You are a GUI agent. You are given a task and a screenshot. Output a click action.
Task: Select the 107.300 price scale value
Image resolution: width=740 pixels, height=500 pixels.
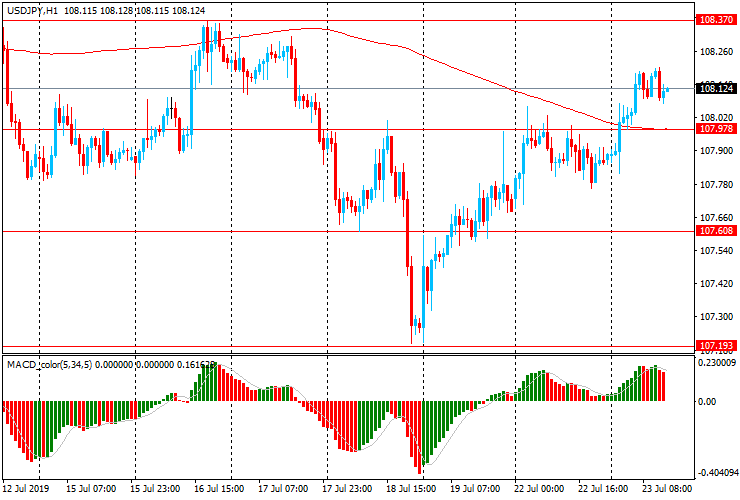click(716, 317)
